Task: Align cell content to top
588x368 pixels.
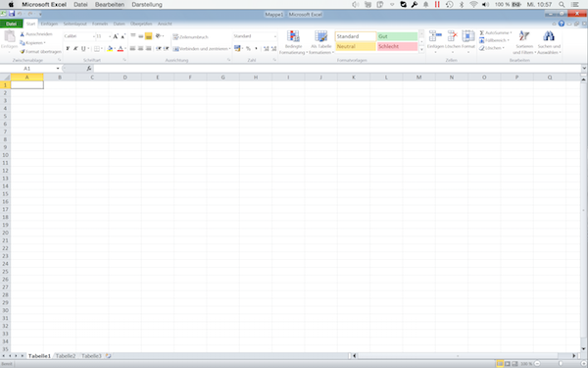Action: coord(132,36)
